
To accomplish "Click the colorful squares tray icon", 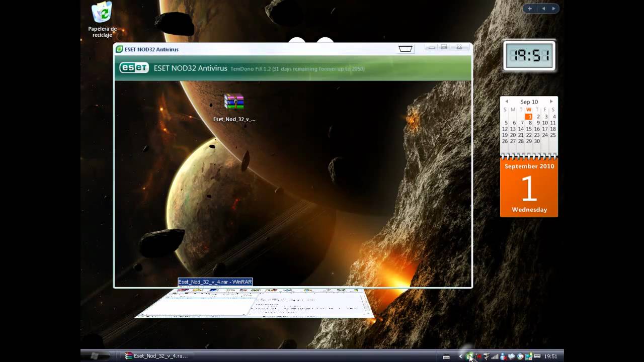I will (x=529, y=356).
